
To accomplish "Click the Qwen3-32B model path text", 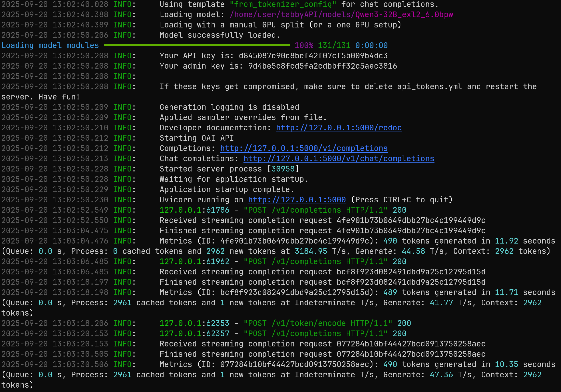I will (341, 15).
